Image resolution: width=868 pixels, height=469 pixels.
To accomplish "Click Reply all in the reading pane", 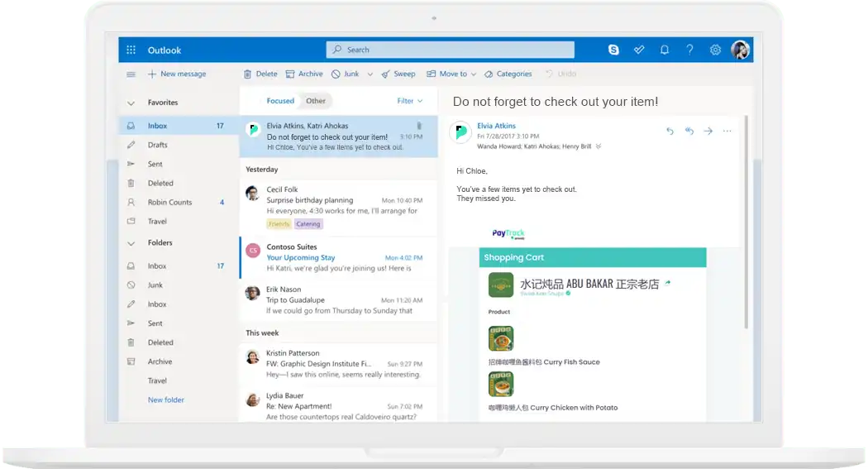I will (689, 131).
